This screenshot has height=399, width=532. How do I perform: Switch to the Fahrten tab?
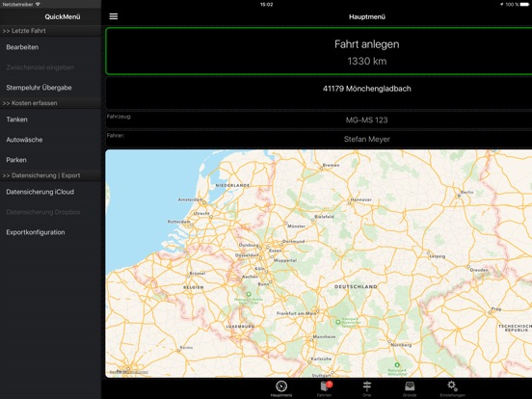(x=325, y=388)
